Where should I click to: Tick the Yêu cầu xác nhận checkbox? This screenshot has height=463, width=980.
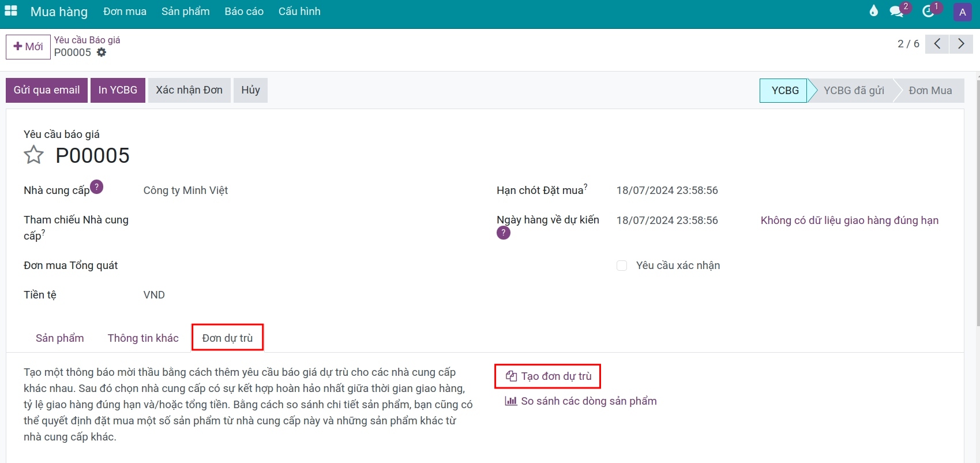coord(622,266)
